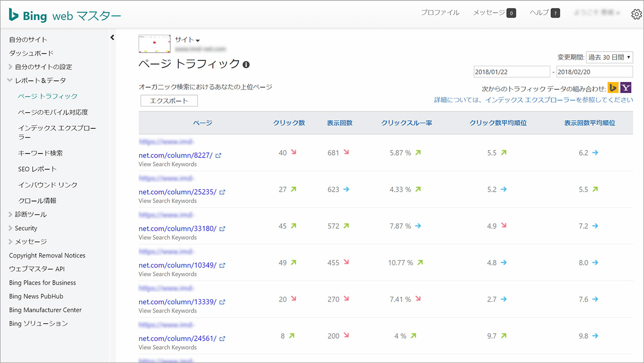Open the サイト dropdown selector
Screen dimensions: 644x363
click(187, 40)
